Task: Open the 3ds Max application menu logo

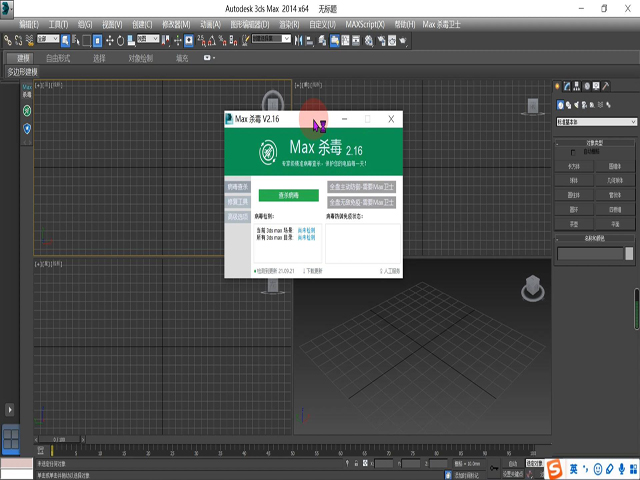Action: pos(7,9)
